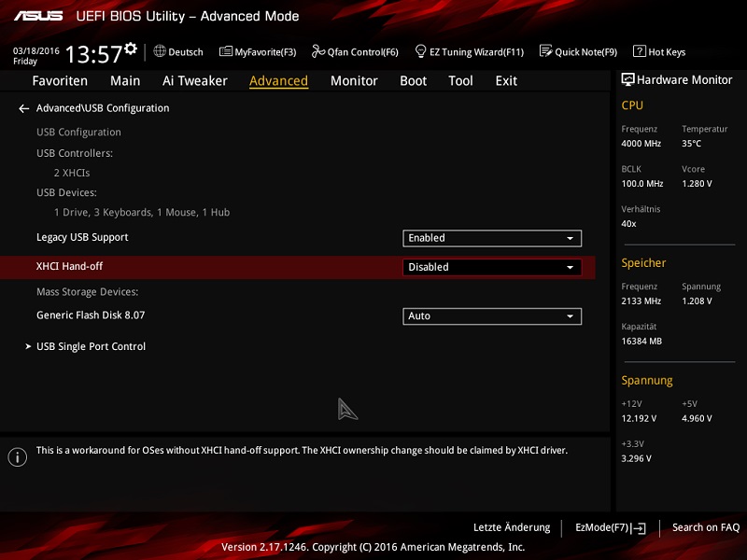
Task: Start EZ Tuning Wizard(F11) text label
Action: tap(476, 52)
